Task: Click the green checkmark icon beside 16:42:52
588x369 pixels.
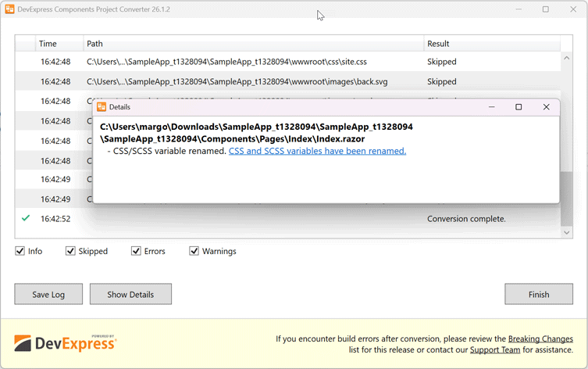Action: pyautogui.click(x=26, y=218)
